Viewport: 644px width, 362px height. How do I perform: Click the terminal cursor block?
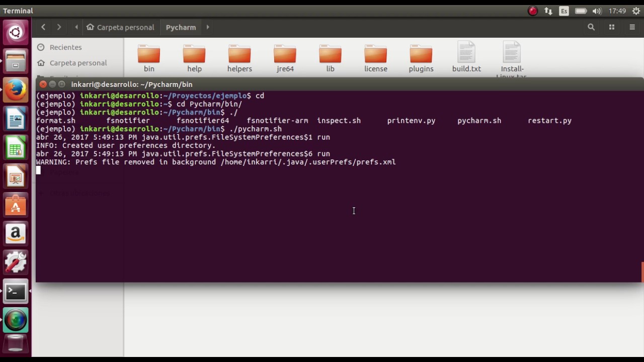click(x=38, y=170)
